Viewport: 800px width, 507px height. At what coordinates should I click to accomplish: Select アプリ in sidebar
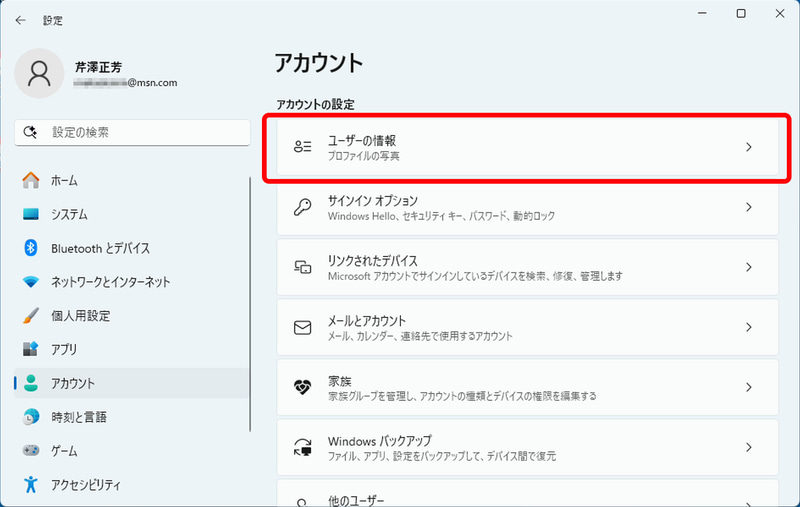click(x=132, y=349)
